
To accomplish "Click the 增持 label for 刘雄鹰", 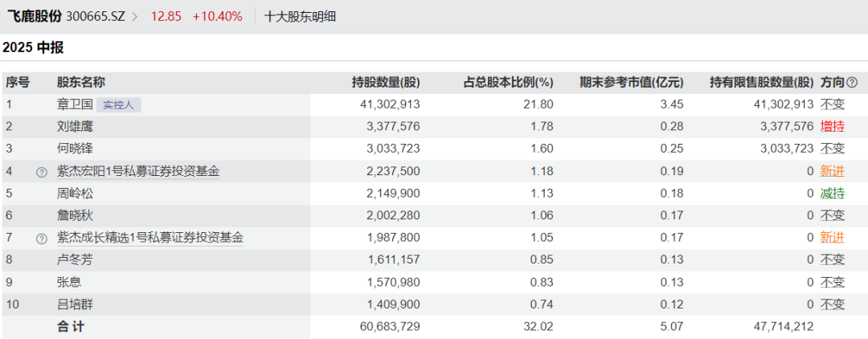I will (x=833, y=127).
